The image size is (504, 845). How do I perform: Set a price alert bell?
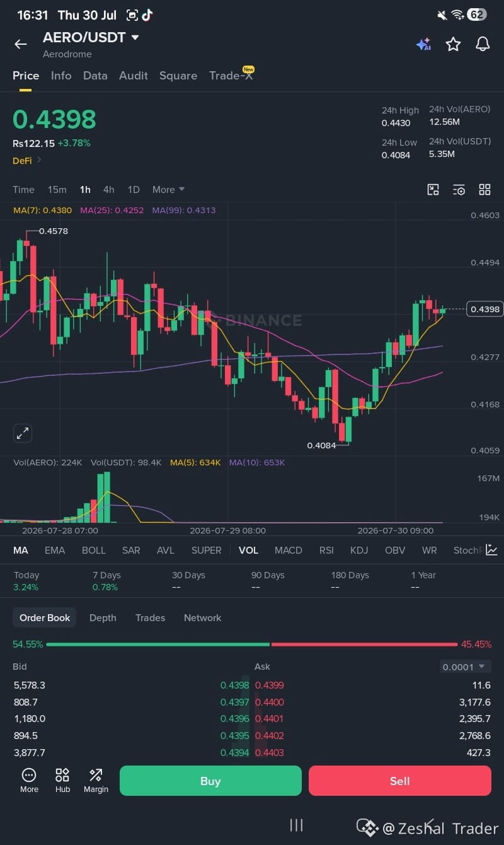[483, 44]
